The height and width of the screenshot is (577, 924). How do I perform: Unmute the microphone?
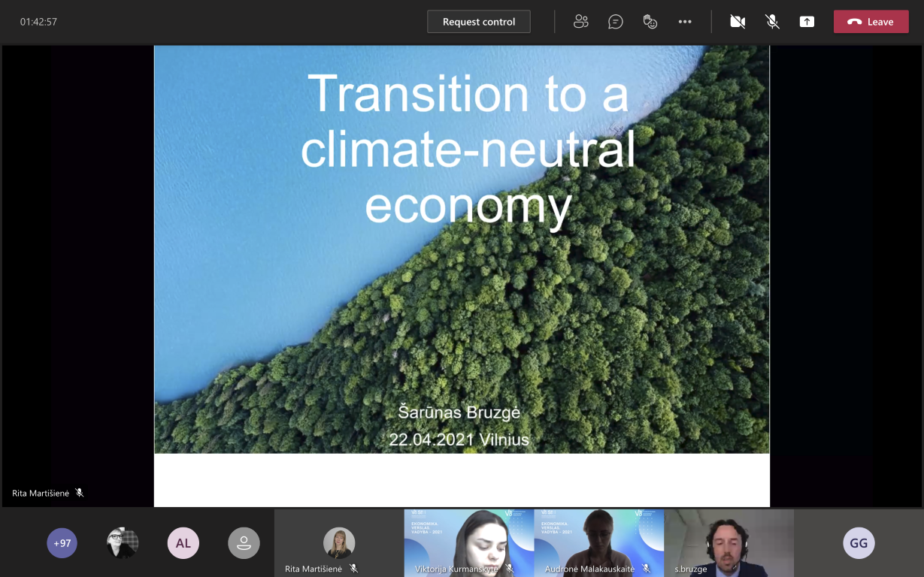click(x=772, y=22)
